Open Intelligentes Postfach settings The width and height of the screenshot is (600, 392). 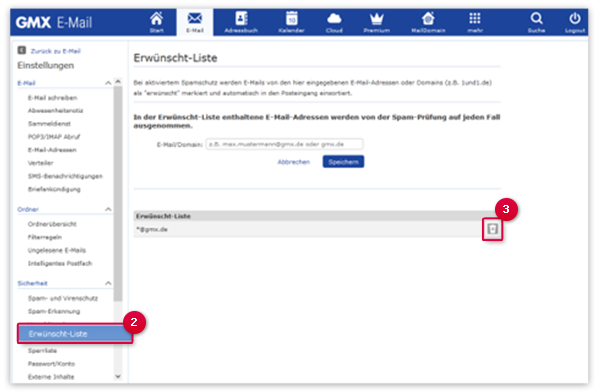(60, 263)
